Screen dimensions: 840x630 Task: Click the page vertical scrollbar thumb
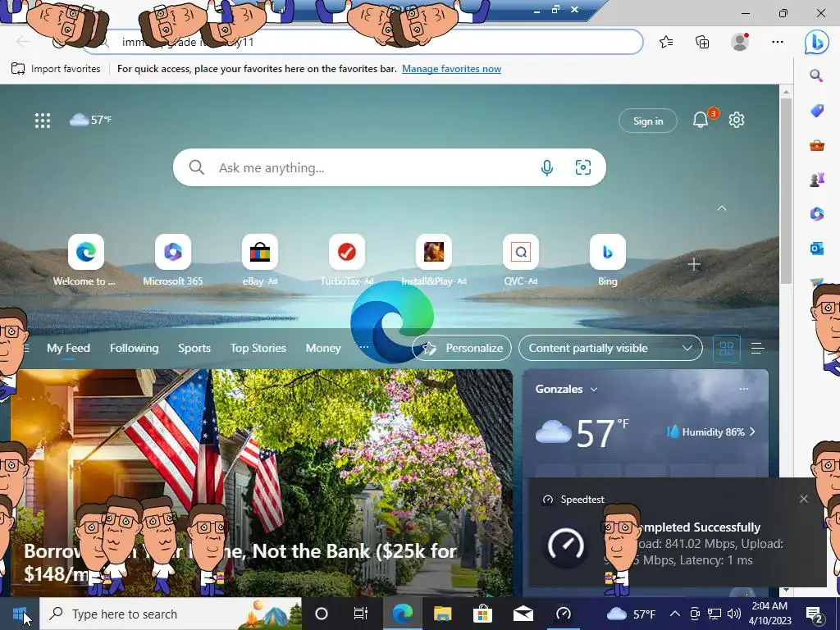786,190
